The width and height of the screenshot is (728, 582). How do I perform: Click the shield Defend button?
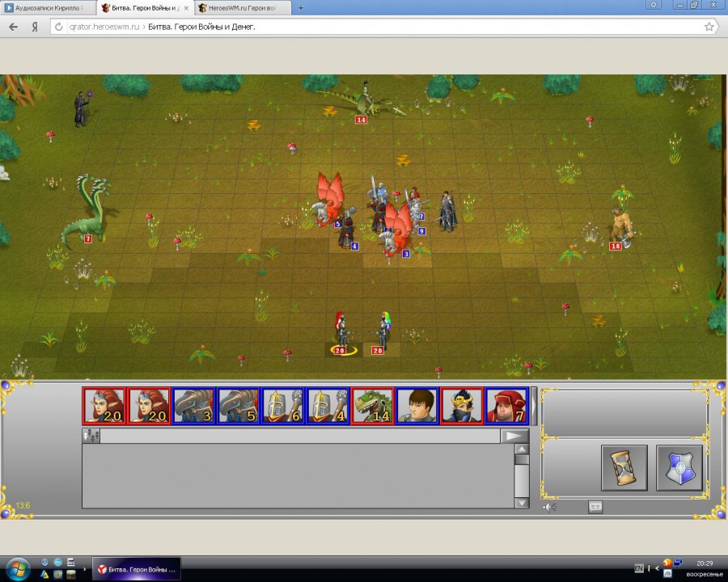[x=679, y=467]
